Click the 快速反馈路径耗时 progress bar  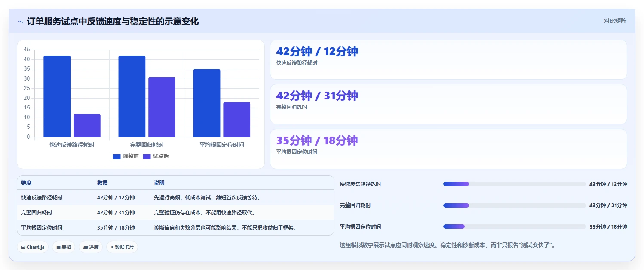tap(514, 184)
